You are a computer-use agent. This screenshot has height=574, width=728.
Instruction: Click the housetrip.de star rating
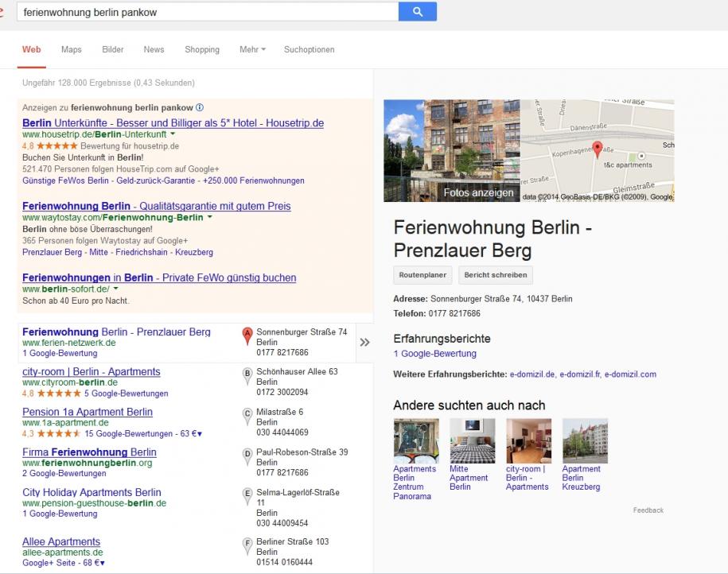pyautogui.click(x=56, y=145)
